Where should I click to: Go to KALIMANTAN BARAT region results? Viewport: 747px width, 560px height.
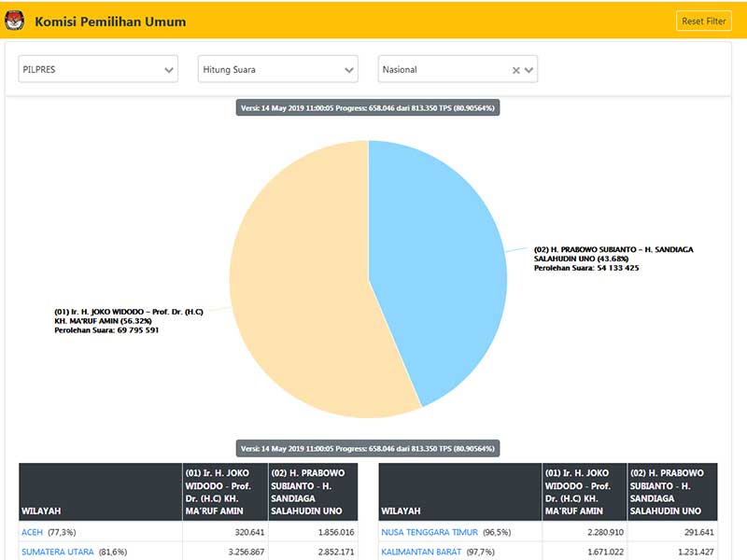(x=421, y=552)
